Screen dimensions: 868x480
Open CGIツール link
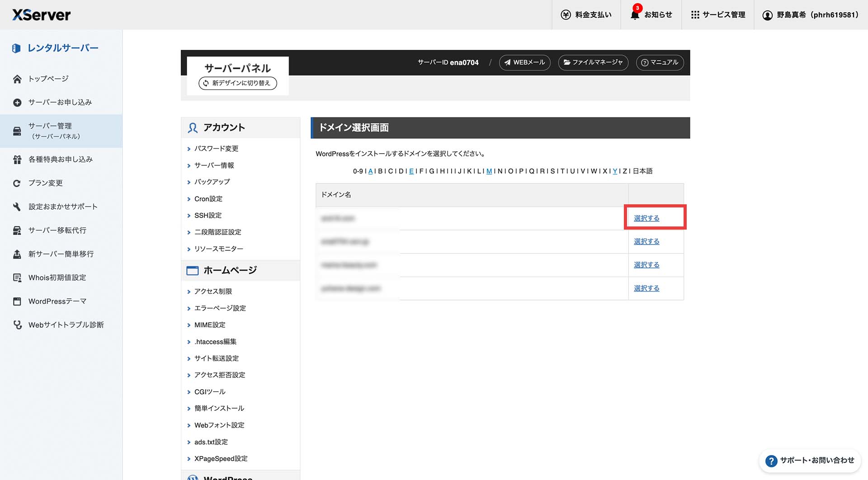[x=210, y=392]
